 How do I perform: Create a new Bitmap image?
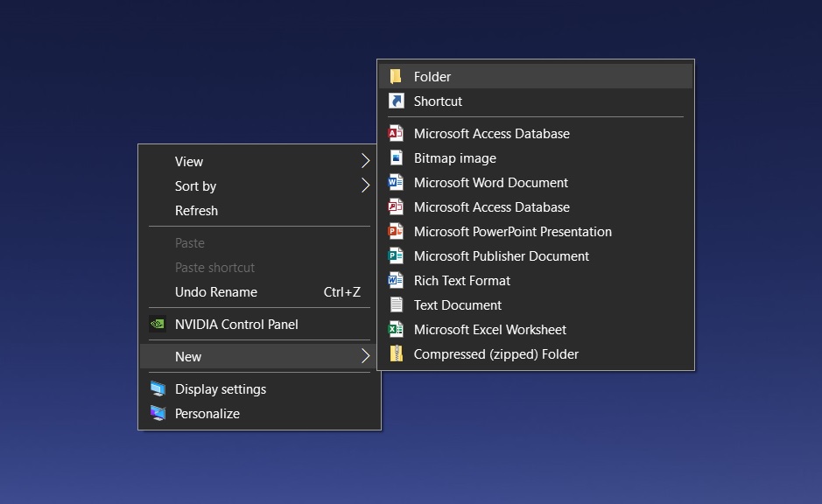(536, 158)
